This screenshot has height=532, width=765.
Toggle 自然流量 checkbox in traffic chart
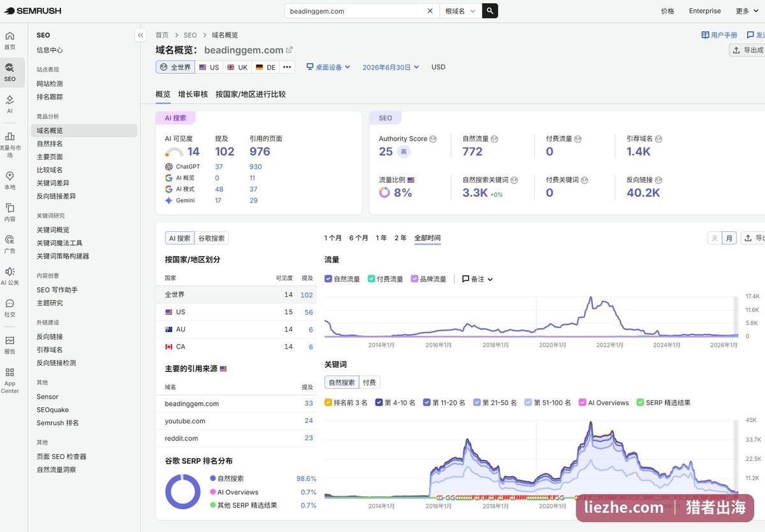tap(328, 279)
